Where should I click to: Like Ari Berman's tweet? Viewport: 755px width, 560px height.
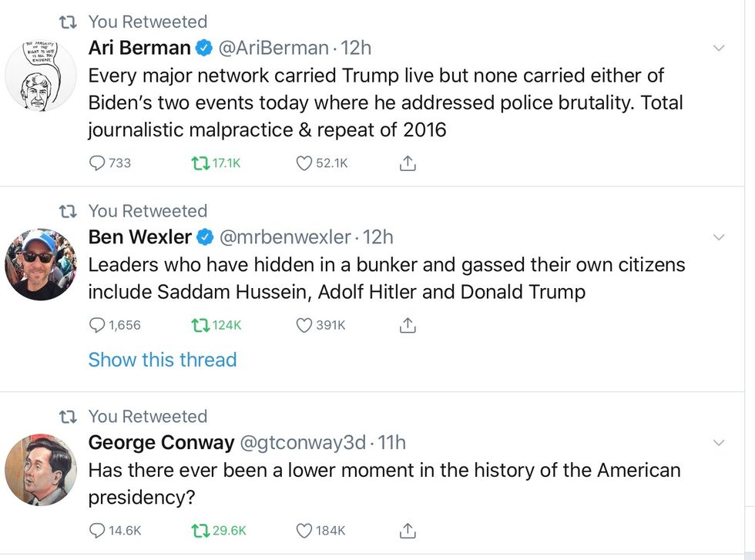(304, 163)
